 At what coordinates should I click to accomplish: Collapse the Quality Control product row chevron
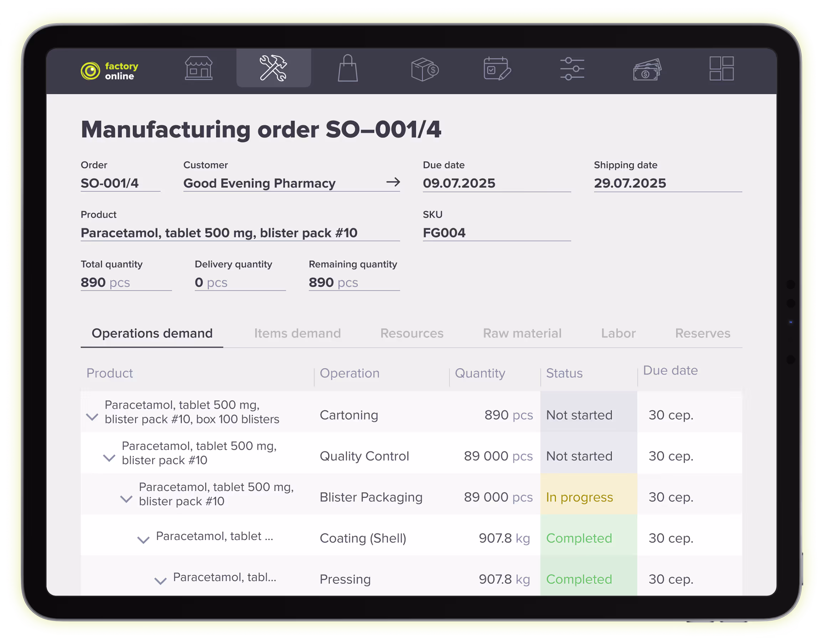point(109,458)
